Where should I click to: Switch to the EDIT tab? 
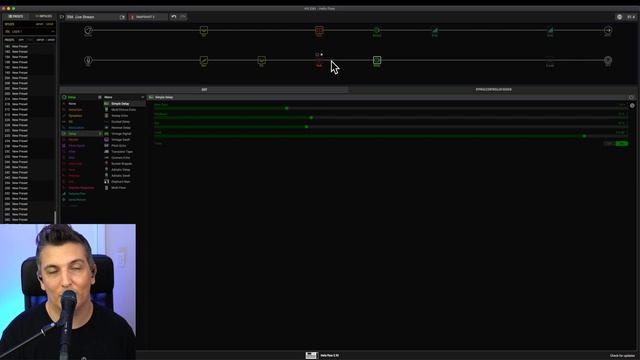tap(204, 89)
